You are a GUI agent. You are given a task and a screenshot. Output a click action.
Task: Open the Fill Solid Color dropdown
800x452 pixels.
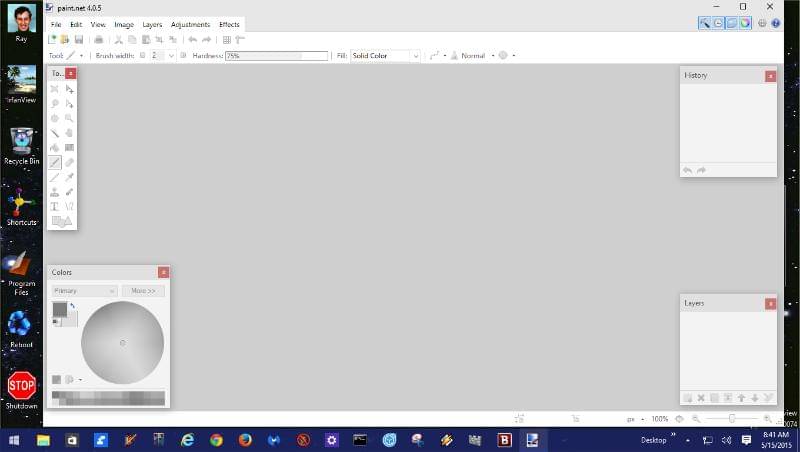click(385, 56)
